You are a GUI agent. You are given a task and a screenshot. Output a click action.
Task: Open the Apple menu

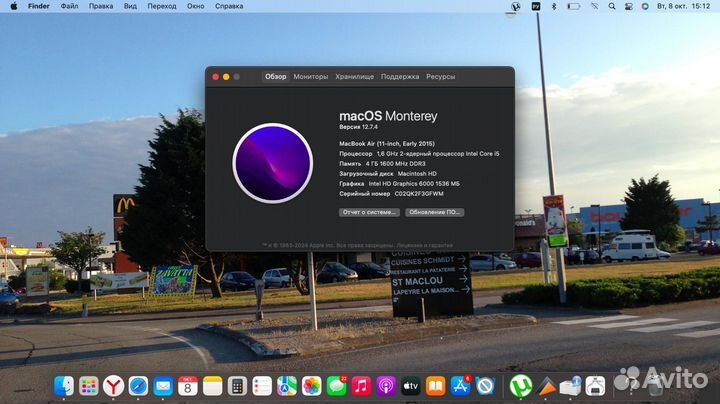pyautogui.click(x=14, y=6)
